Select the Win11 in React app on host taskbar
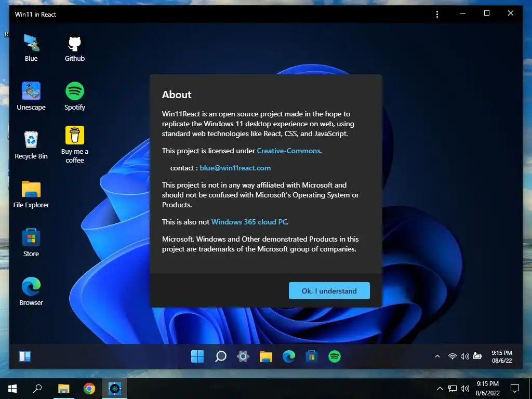Image resolution: width=532 pixels, height=399 pixels. tap(115, 389)
